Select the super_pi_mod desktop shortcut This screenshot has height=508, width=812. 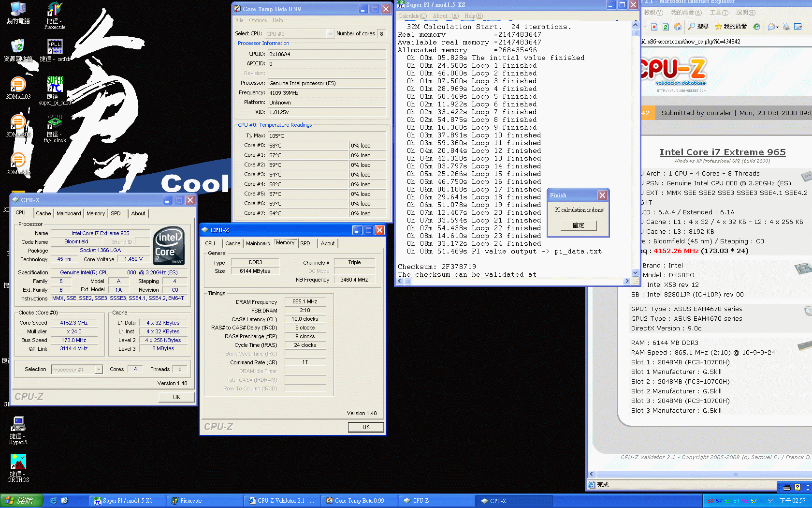(55, 90)
